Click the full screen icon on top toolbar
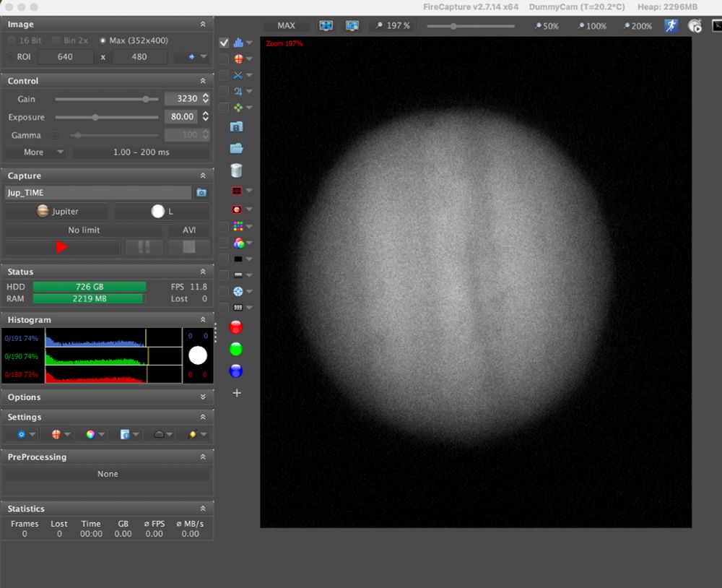Screen dimensions: 722x588 (326, 25)
